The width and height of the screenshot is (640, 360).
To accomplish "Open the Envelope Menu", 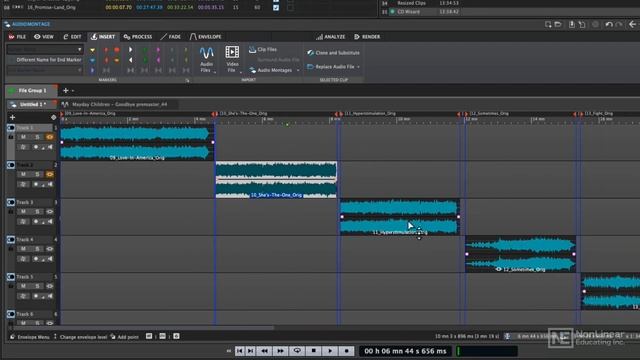I will pos(29,337).
